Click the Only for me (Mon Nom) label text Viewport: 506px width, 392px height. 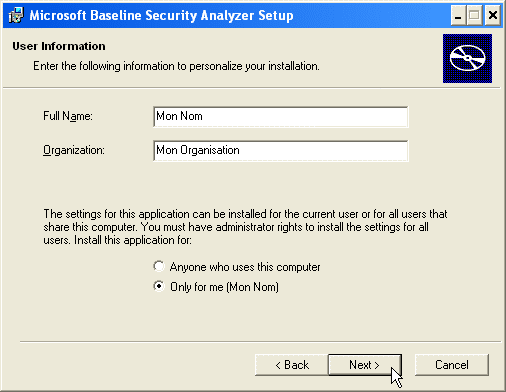pos(224,287)
